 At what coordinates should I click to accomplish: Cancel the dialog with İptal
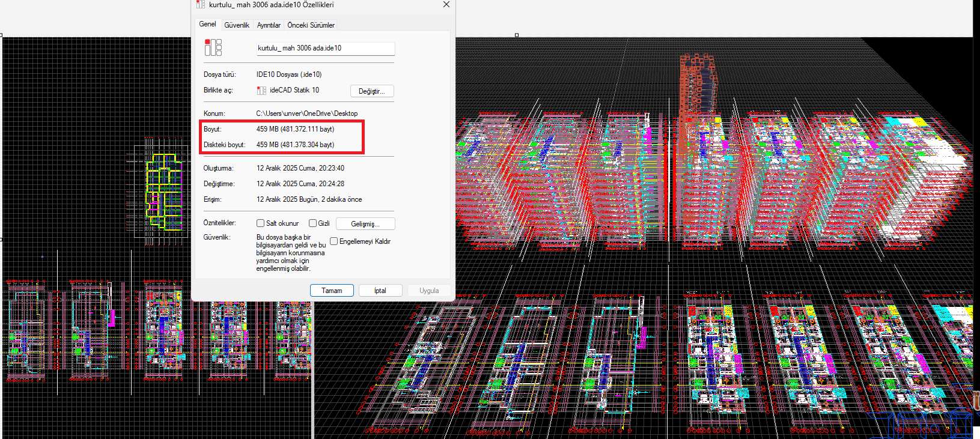click(x=380, y=291)
